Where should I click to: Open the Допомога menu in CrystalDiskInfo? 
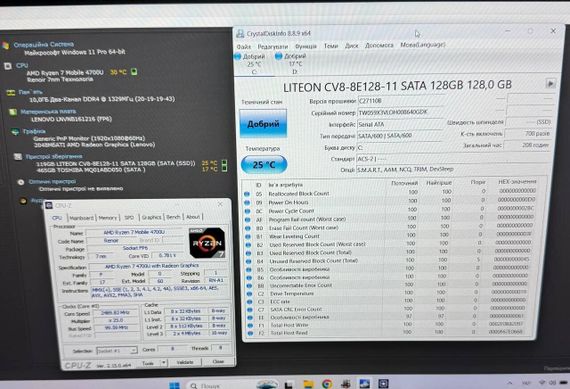379,45
